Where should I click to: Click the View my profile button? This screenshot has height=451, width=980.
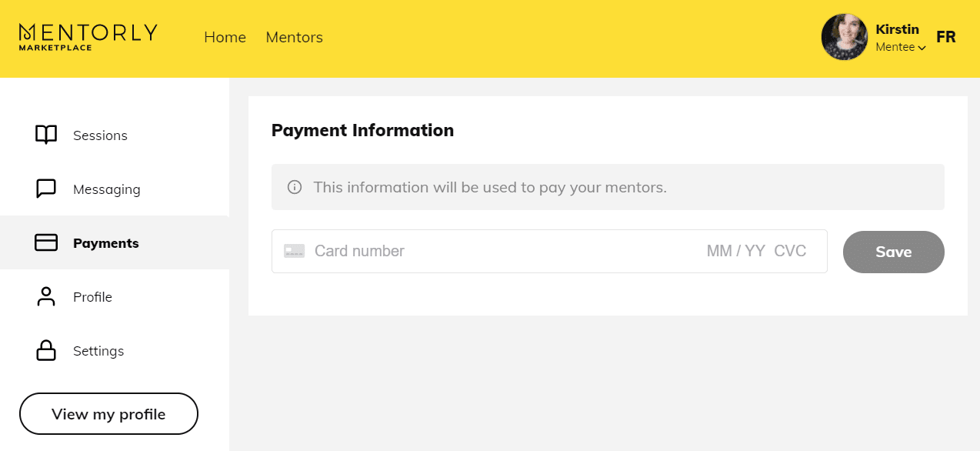108,414
